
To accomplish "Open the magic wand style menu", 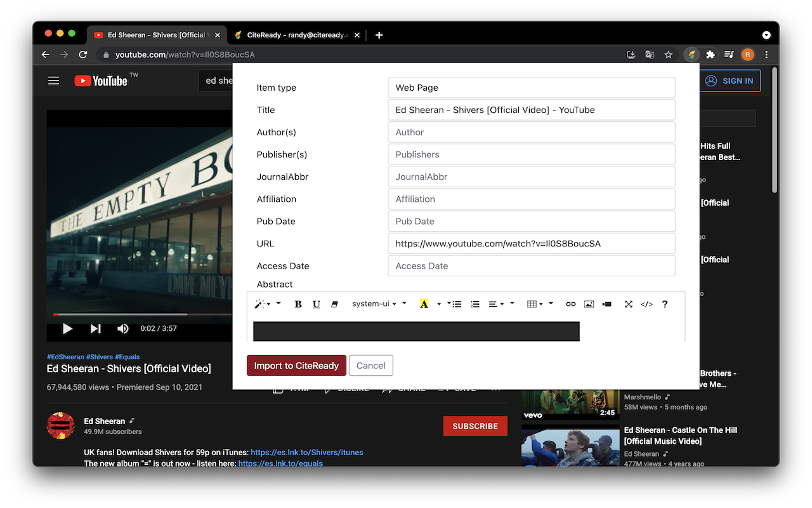I will [x=263, y=304].
